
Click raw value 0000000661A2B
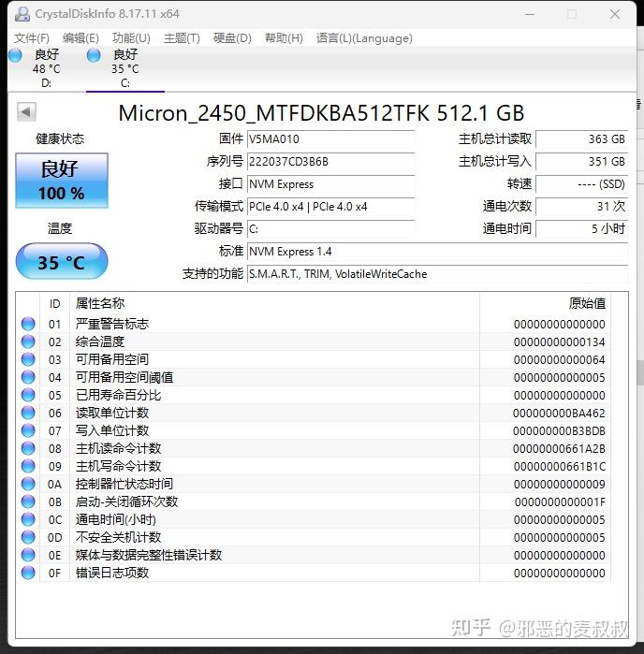click(x=559, y=448)
